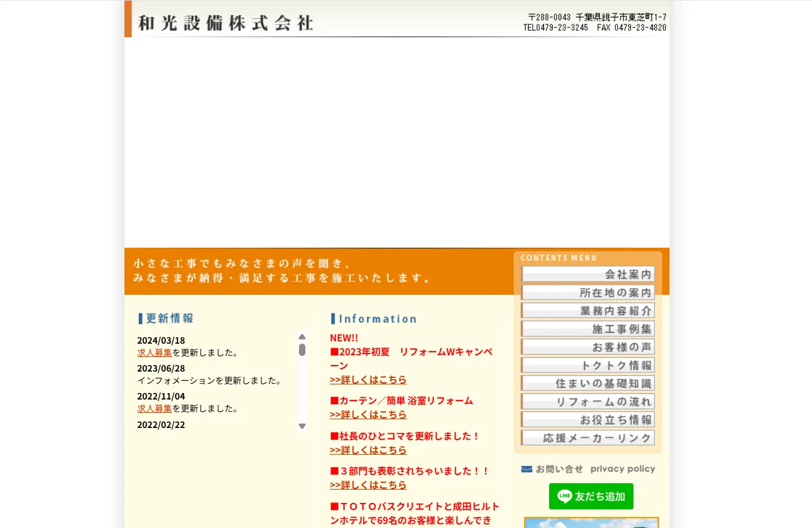Click the envelope お問い合せ icon
The width and height of the screenshot is (812, 528).
[526, 469]
